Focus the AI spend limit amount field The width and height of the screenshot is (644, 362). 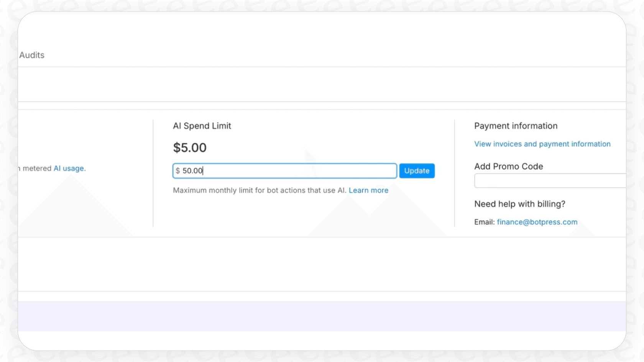click(x=284, y=171)
